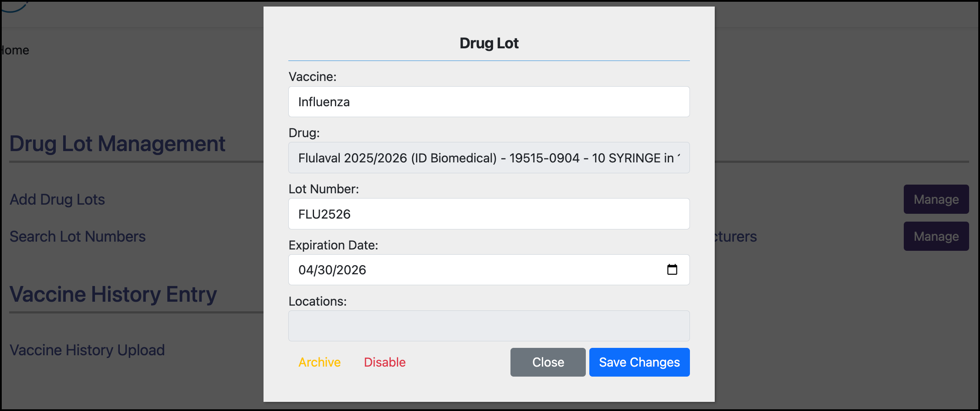Click the Drug Lot dialog title

click(x=489, y=43)
